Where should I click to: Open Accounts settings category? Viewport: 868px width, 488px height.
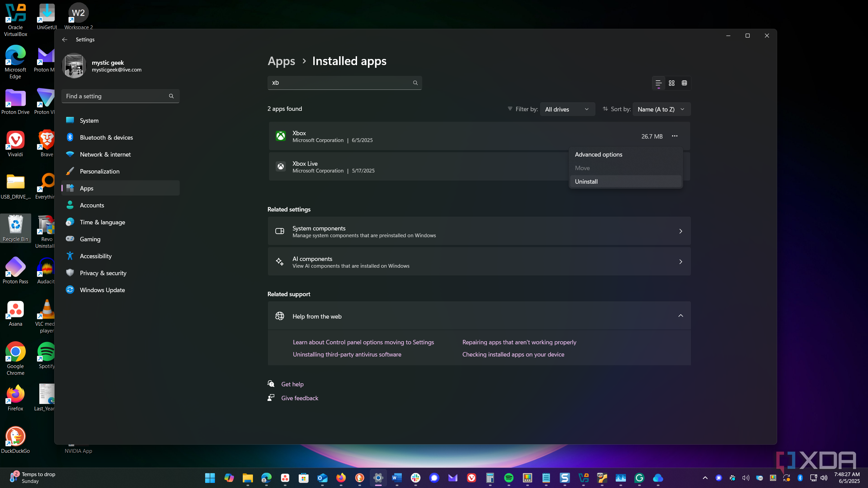pyautogui.click(x=120, y=205)
